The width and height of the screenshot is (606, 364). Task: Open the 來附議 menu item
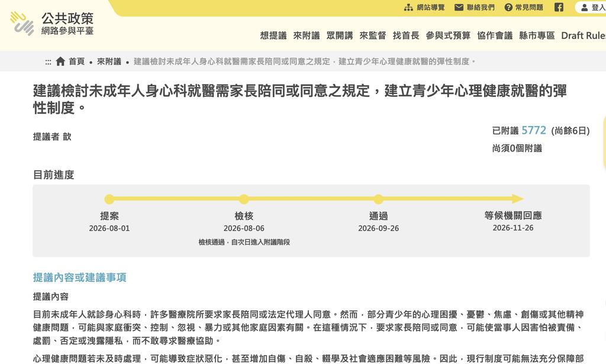click(307, 36)
